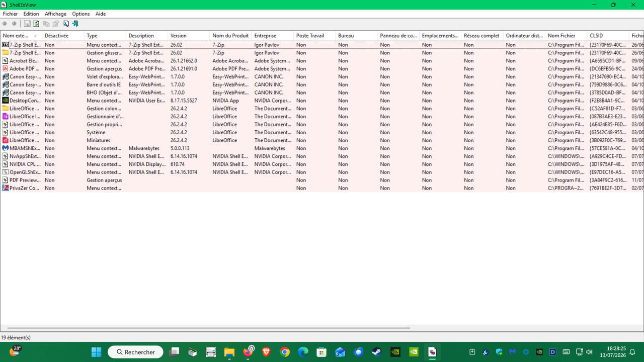Image resolution: width=644 pixels, height=362 pixels.
Task: Click the Save (floppy disk) toolbar icon
Action: 27,24
